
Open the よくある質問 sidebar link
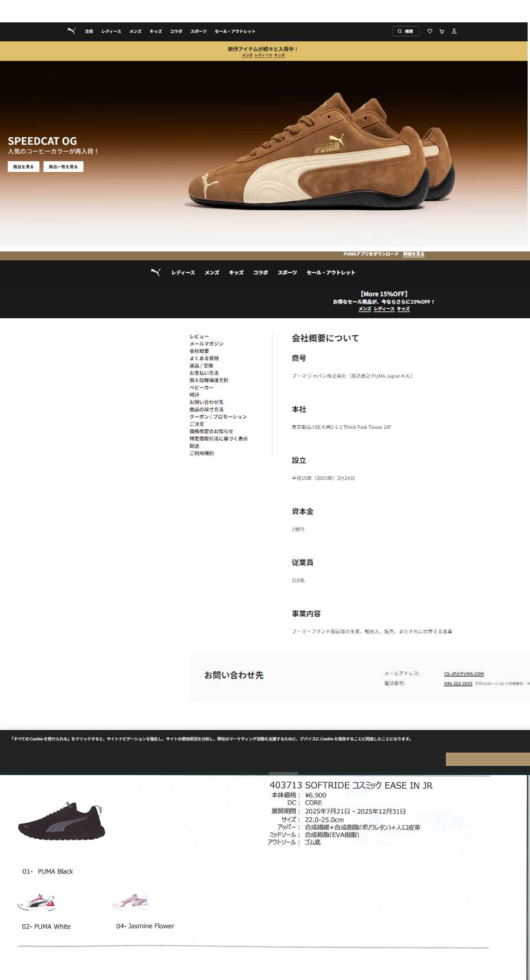204,358
